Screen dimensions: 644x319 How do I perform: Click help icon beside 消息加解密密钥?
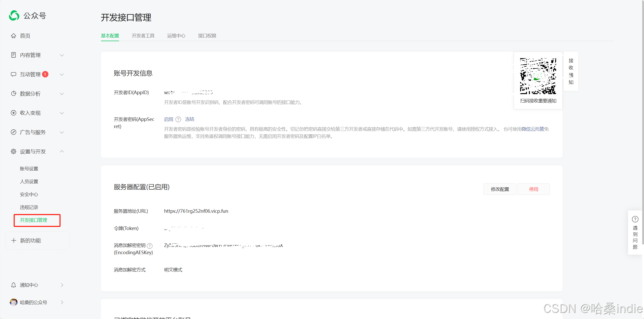(x=150, y=246)
